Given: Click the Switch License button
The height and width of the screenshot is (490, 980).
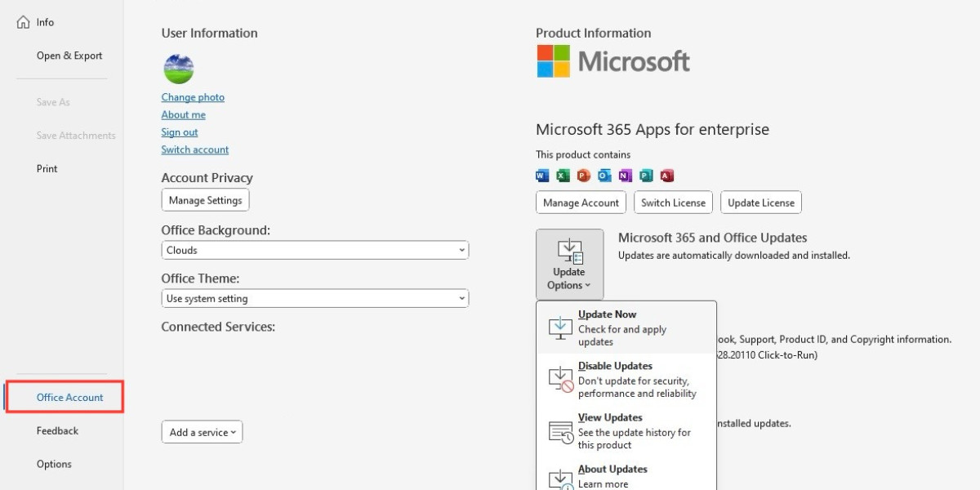Looking at the screenshot, I should click(673, 203).
